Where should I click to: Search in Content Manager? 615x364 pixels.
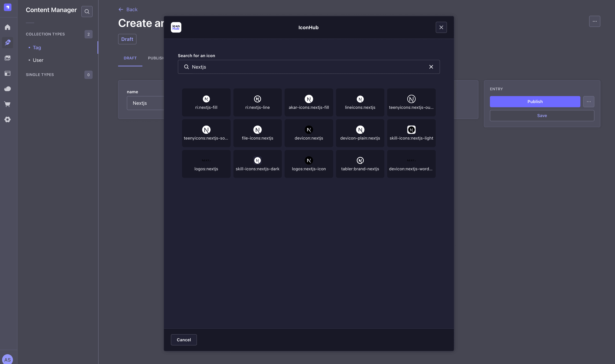pos(87,11)
